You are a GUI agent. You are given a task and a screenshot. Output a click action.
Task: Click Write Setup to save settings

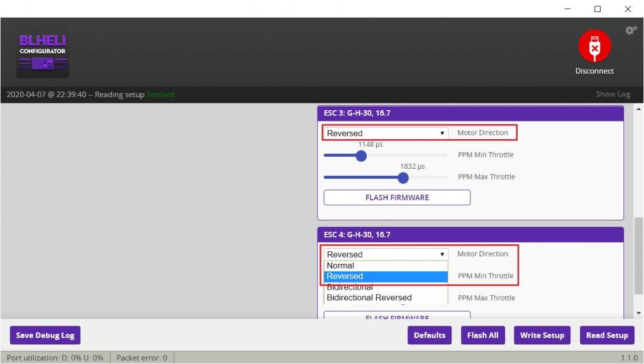(542, 335)
